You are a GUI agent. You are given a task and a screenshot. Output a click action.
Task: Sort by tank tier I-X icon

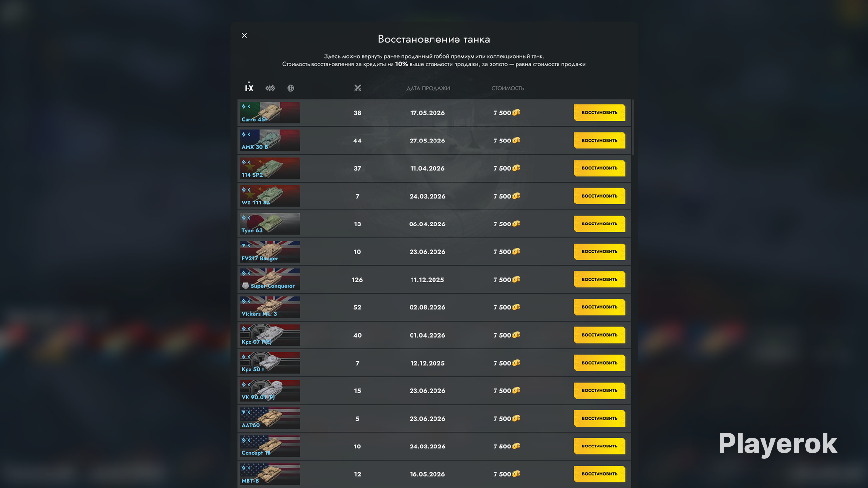coord(249,88)
